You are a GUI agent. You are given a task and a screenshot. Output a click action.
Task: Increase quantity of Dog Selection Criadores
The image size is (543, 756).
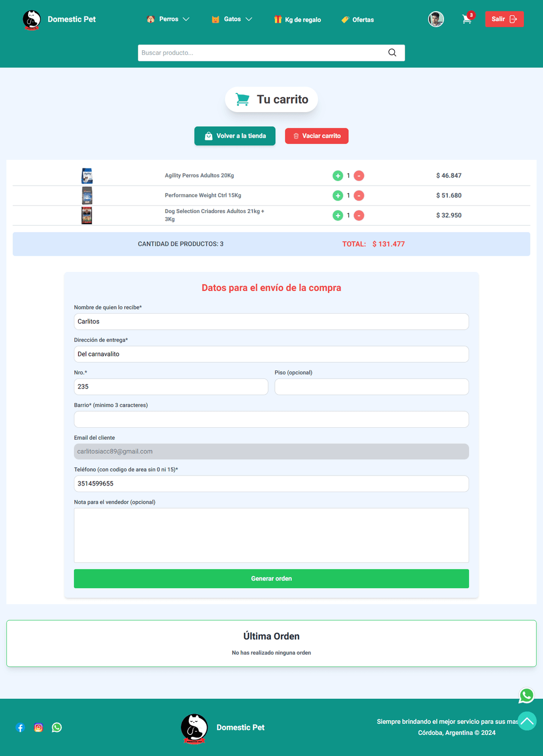tap(338, 215)
